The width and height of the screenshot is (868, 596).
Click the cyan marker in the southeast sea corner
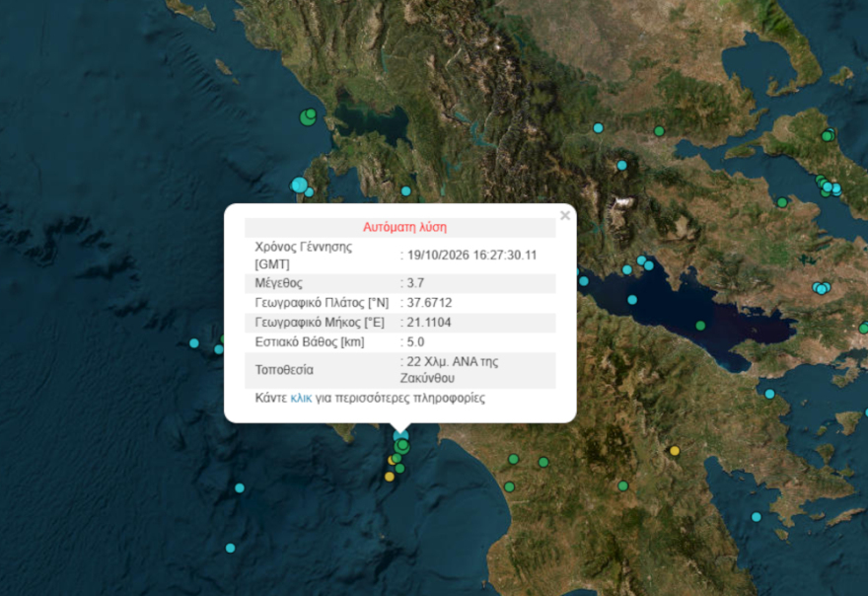[x=757, y=517]
